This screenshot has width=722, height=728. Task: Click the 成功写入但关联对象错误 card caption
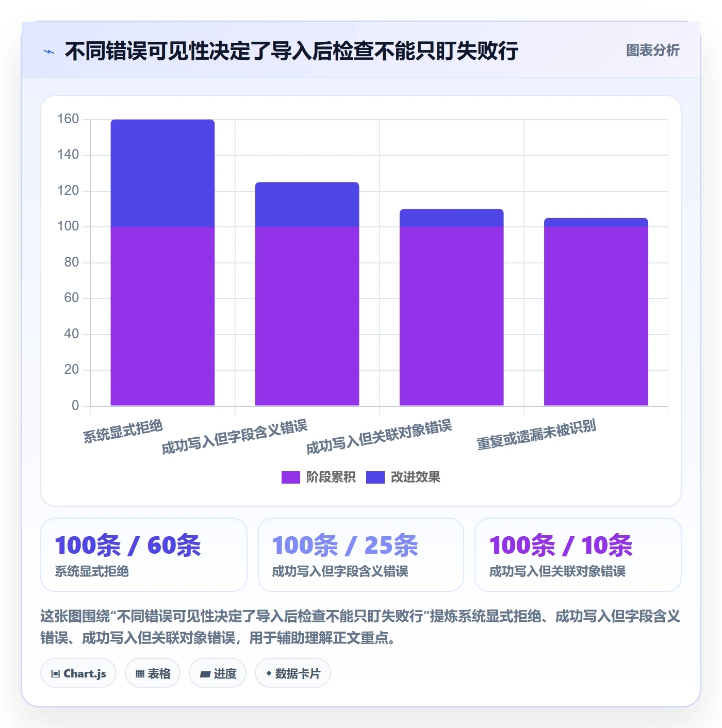tap(557, 571)
